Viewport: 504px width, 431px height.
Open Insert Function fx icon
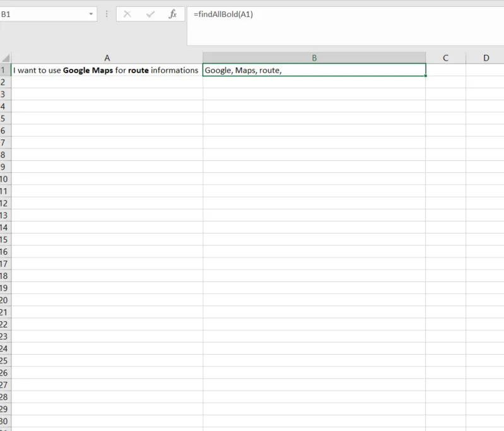(x=173, y=14)
